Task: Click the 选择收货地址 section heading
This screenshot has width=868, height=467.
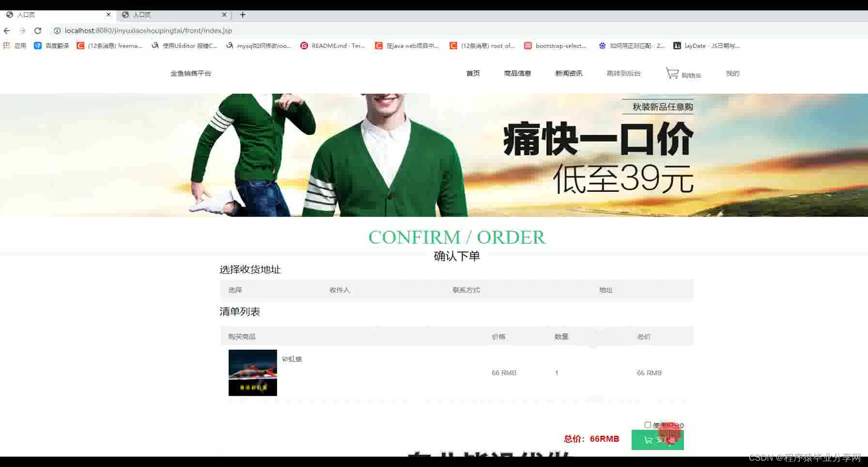Action: 250,269
